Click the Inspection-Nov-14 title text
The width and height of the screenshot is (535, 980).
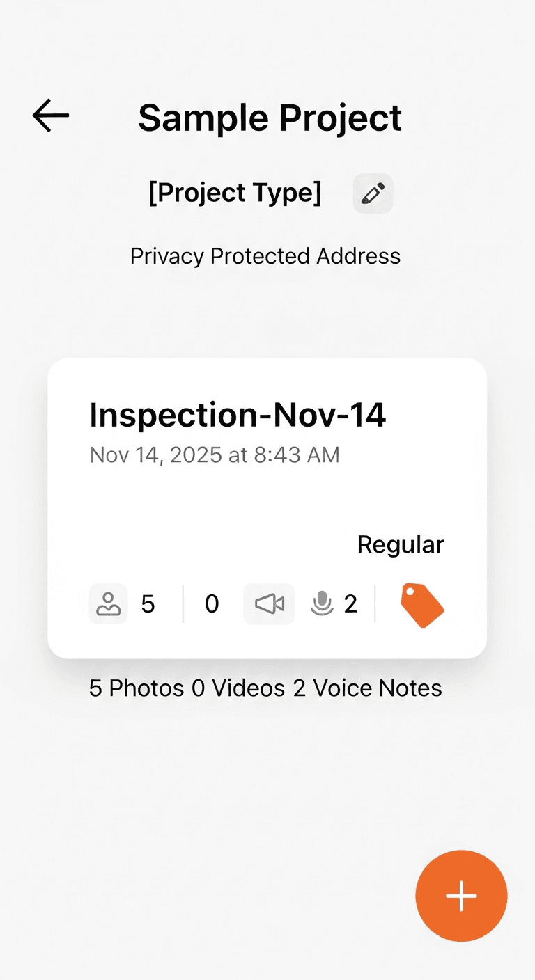(238, 414)
